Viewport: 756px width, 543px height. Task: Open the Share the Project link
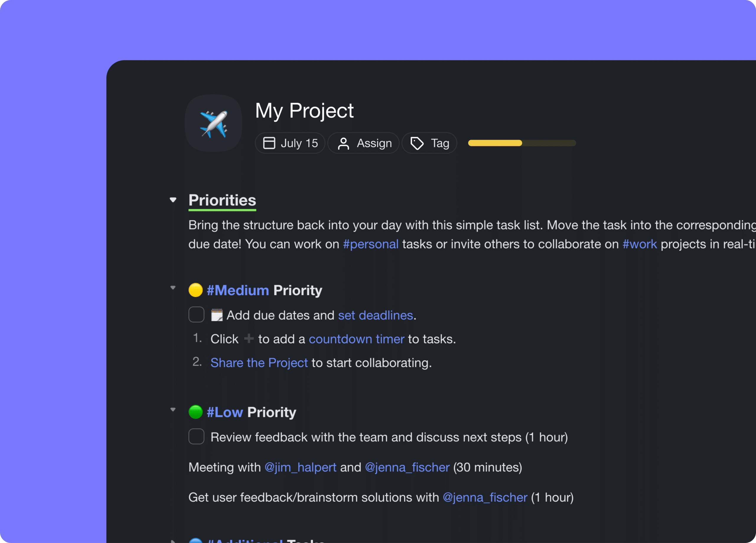tap(259, 363)
